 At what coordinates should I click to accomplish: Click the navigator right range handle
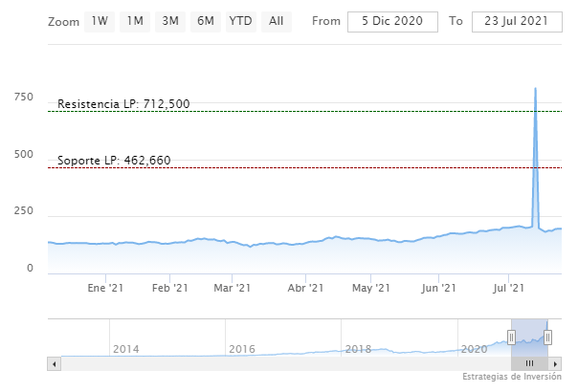coord(548,337)
